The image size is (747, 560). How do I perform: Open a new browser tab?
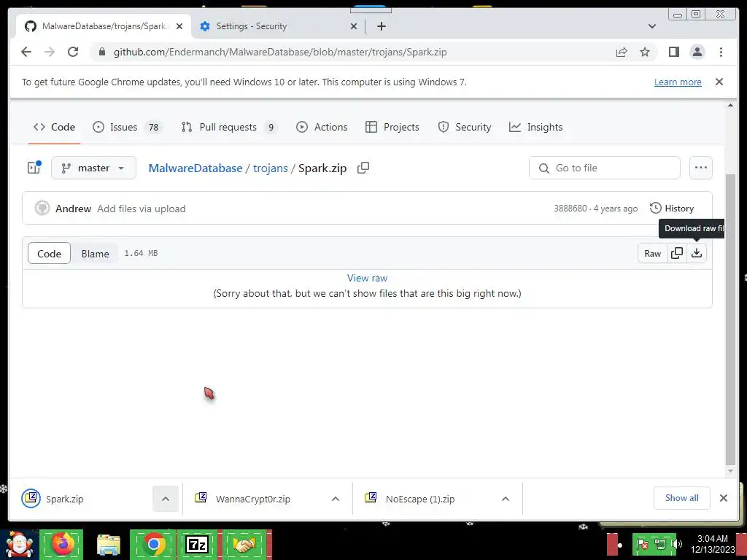pyautogui.click(x=381, y=26)
